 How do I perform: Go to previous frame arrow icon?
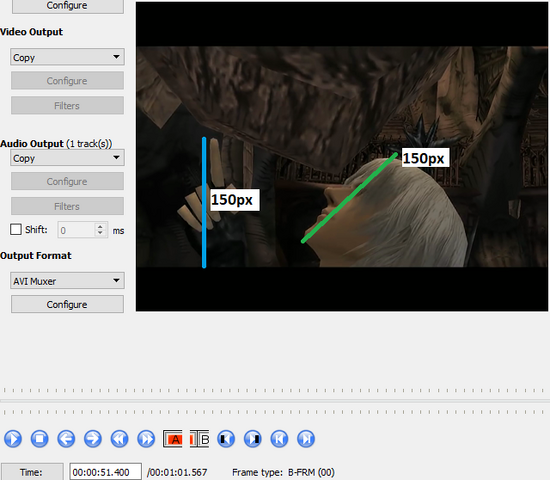(66, 439)
